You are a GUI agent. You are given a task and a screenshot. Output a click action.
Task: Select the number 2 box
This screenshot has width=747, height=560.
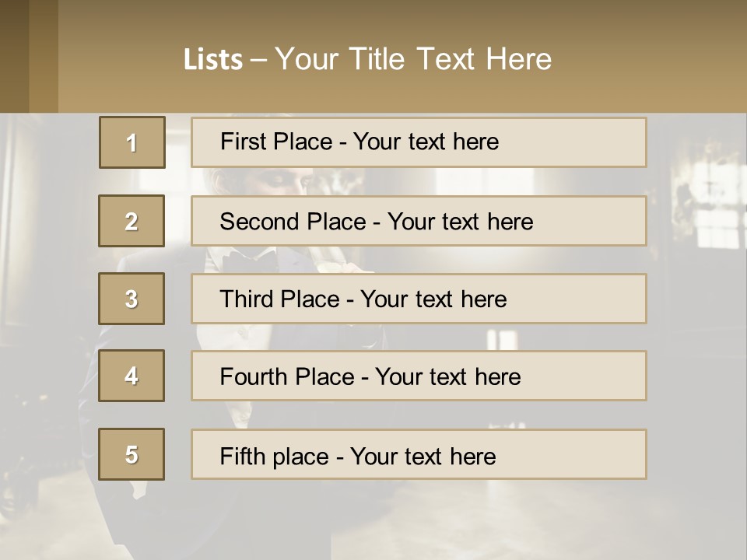[x=132, y=221]
